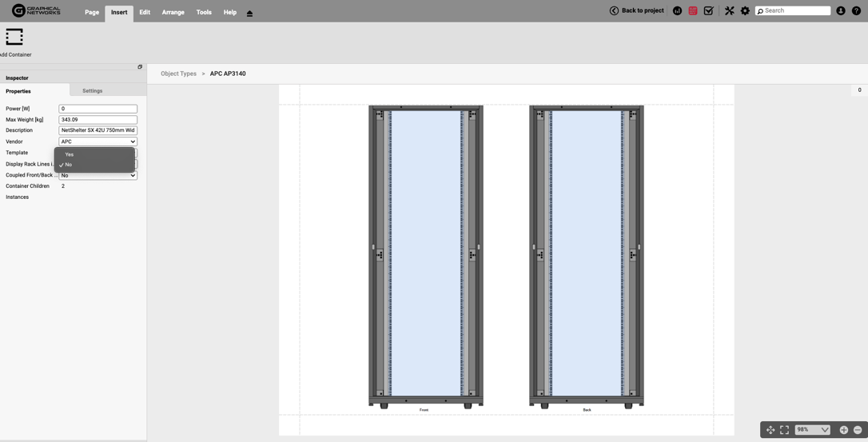The height and width of the screenshot is (442, 868).
Task: Open the gear settings icon
Action: [x=745, y=11]
